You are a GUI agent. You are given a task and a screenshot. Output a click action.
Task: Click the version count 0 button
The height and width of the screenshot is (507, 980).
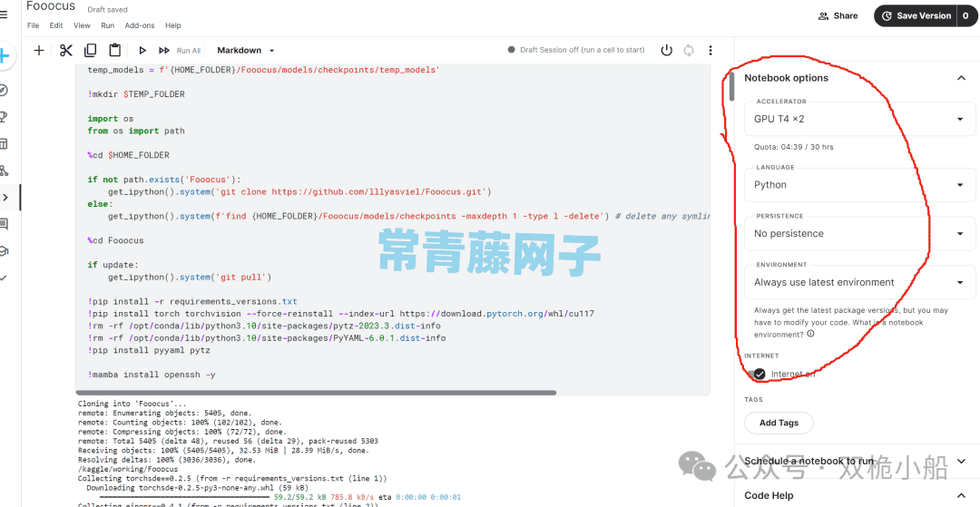point(965,15)
